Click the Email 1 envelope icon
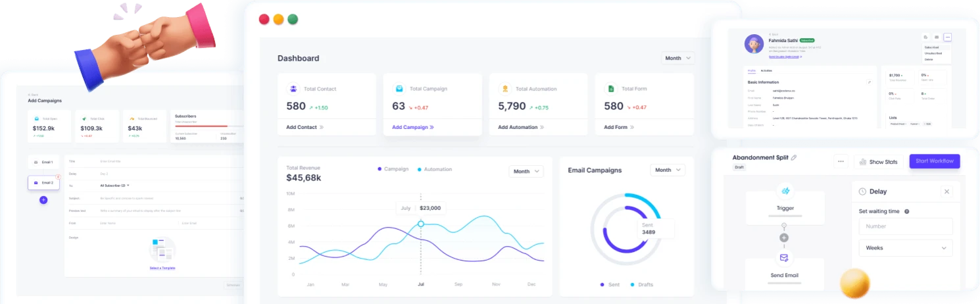The height and width of the screenshot is (304, 980). tap(36, 162)
